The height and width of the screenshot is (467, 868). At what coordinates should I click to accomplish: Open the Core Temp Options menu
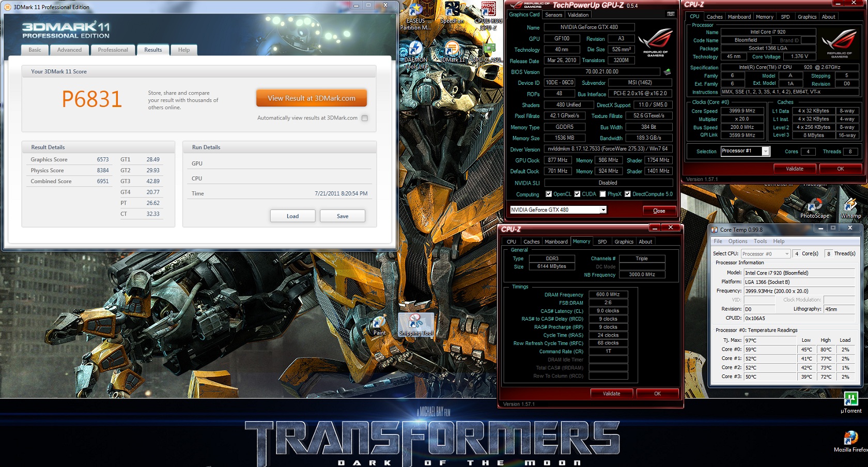click(x=738, y=242)
